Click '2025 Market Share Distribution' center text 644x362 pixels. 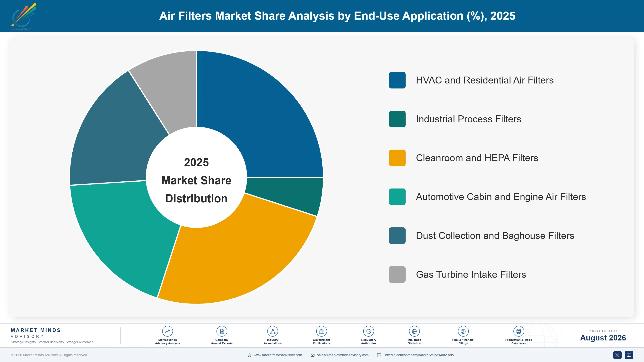coord(196,180)
